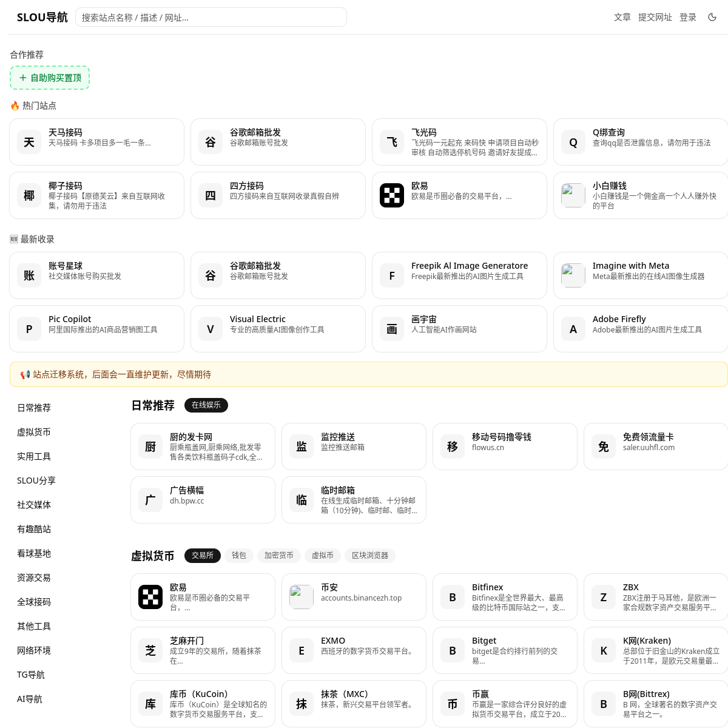The image size is (728, 728).
Task: Click the 币安 thumbnail icon
Action: [302, 597]
